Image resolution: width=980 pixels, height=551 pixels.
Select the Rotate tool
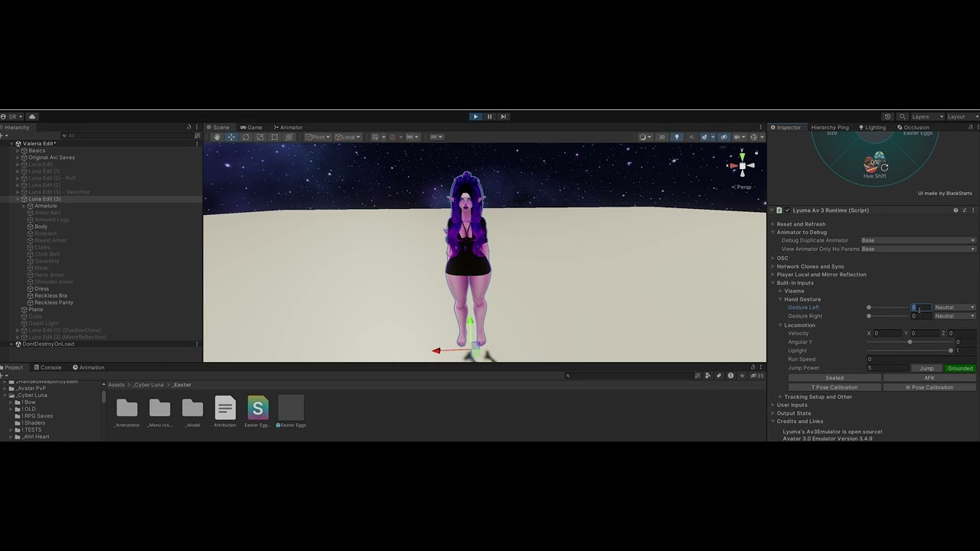tap(246, 137)
